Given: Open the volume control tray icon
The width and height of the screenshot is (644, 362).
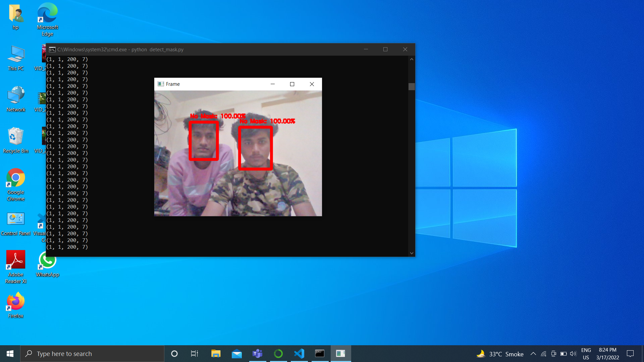Looking at the screenshot, I should coord(573,354).
